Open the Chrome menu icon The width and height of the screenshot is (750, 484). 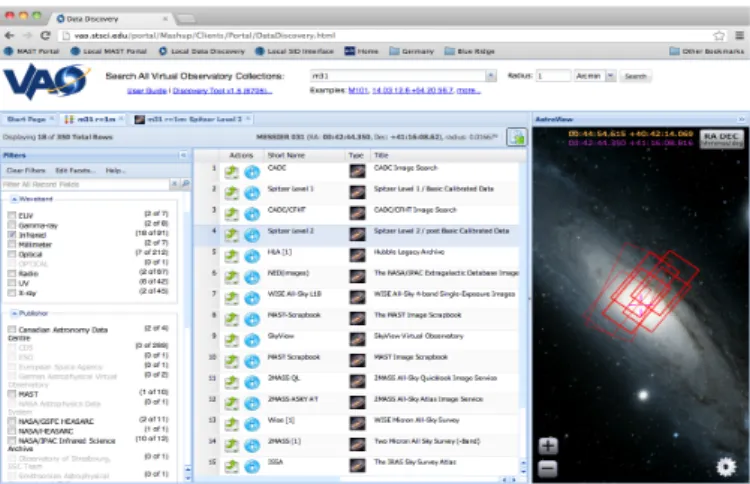[739, 35]
